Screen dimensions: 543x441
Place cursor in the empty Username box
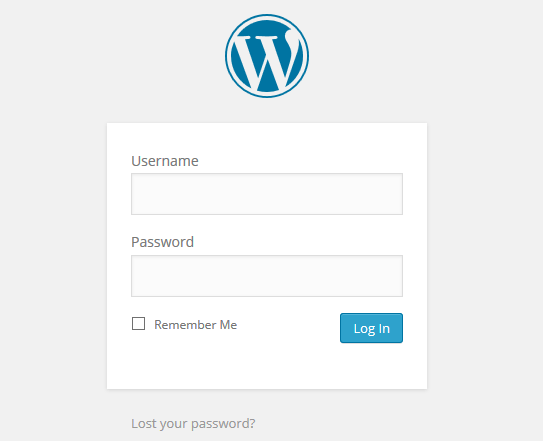coord(267,194)
